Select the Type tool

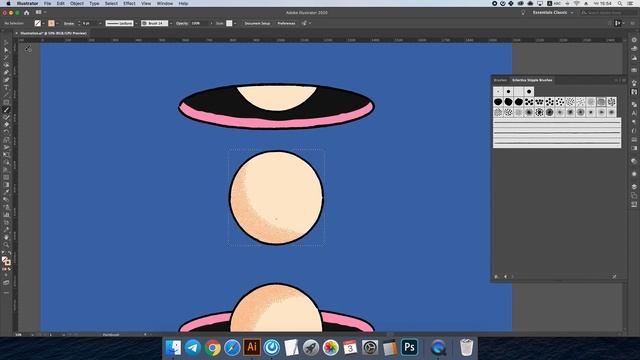6,87
